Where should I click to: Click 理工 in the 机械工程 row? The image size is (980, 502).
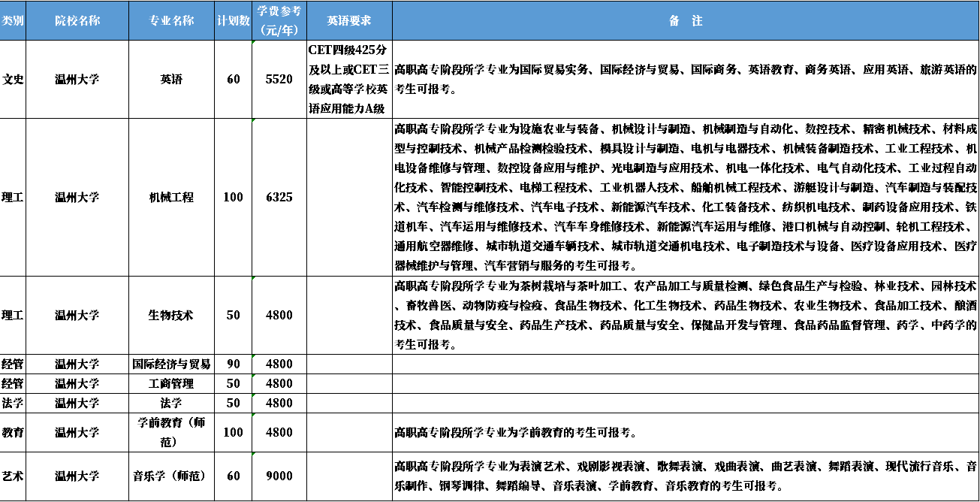pos(13,198)
